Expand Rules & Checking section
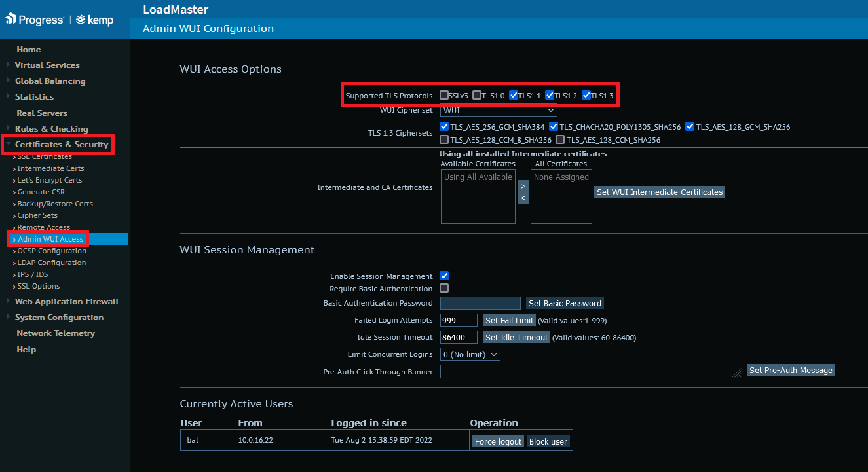 point(51,129)
